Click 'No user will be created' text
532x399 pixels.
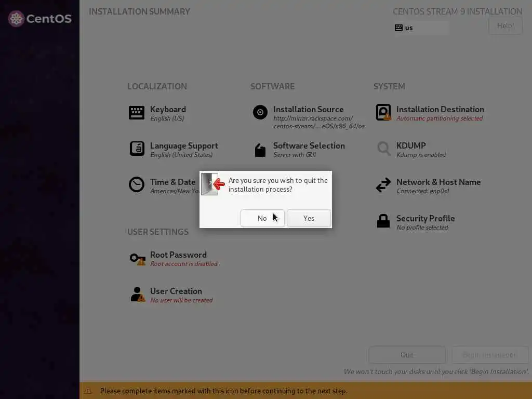pos(181,300)
